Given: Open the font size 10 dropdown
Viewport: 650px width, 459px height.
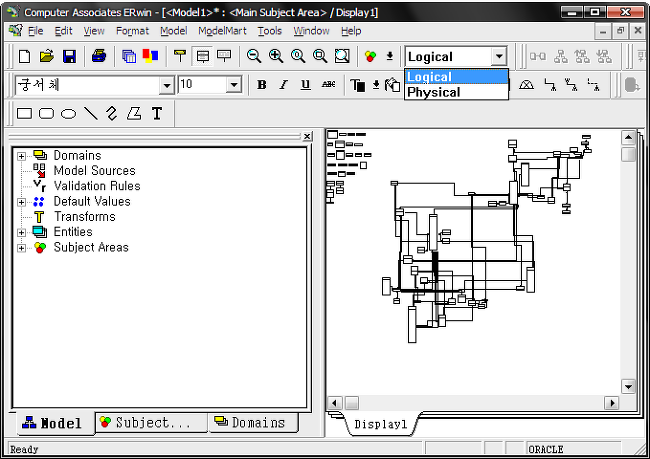Looking at the screenshot, I should click(234, 85).
